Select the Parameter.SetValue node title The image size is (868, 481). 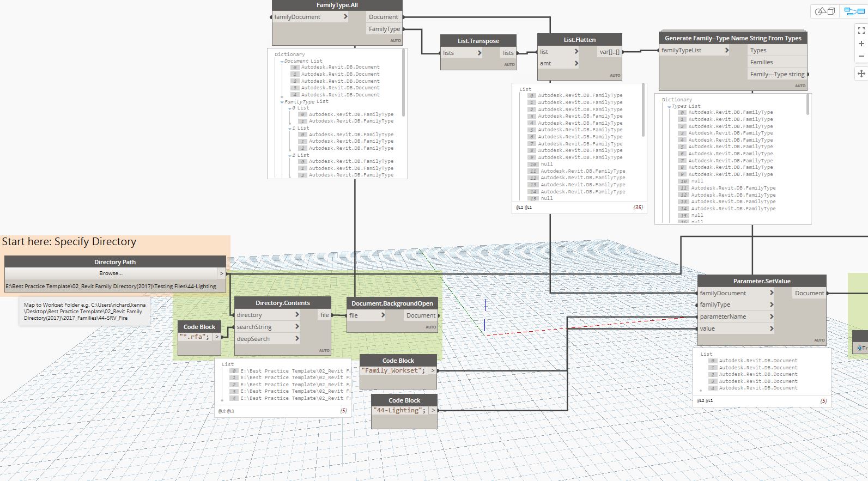[762, 281]
